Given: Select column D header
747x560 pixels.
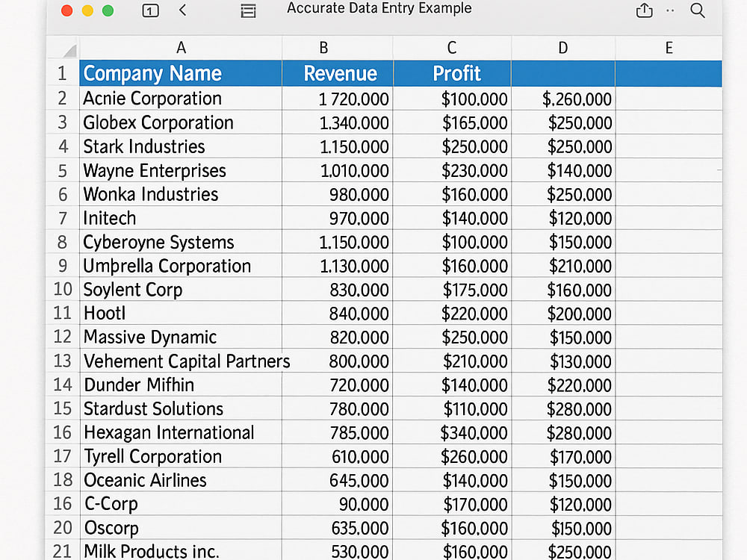Looking at the screenshot, I should [x=563, y=48].
